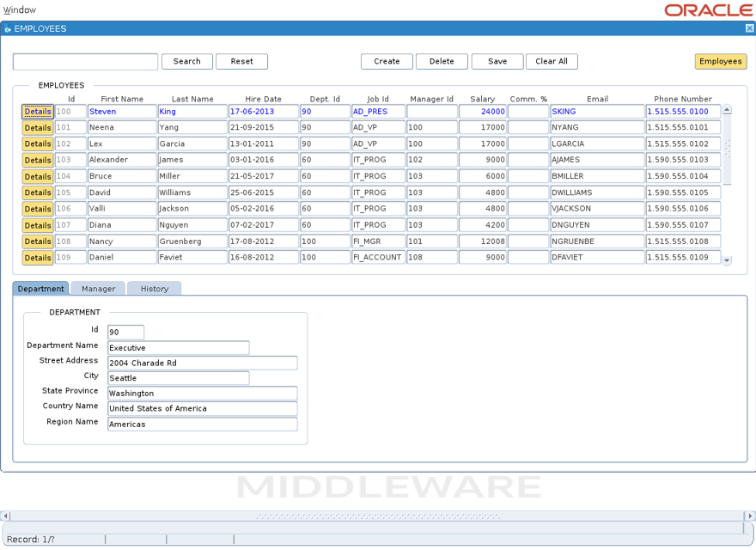Click the Save button
This screenshot has width=756, height=550.
pyautogui.click(x=497, y=61)
